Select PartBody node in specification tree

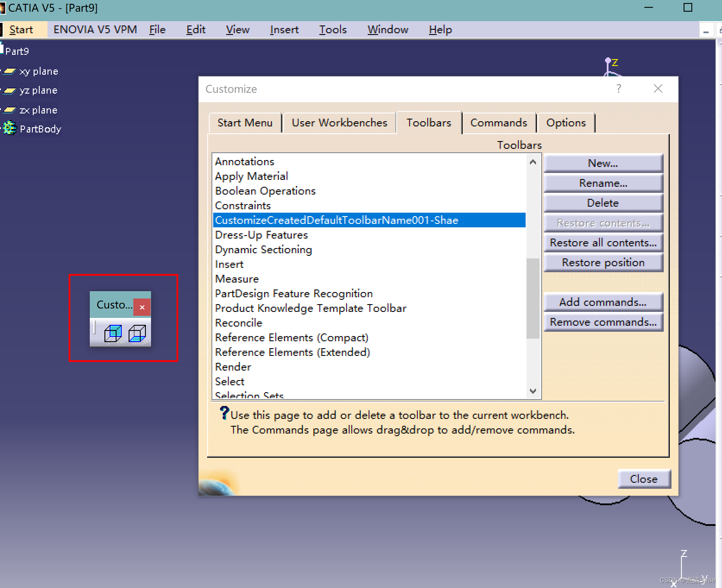(41, 129)
